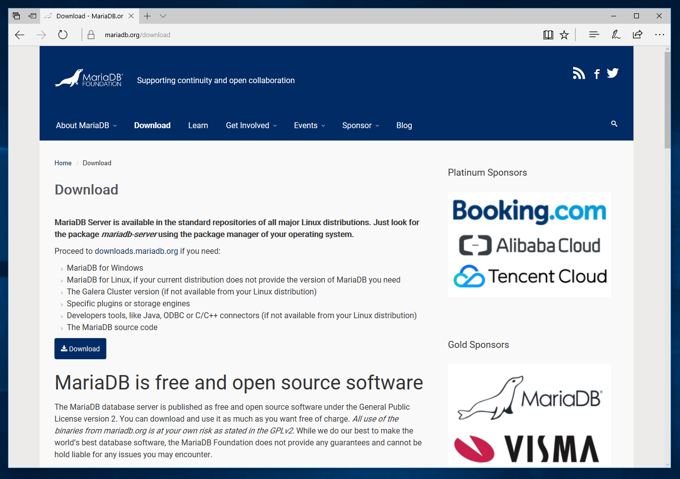The width and height of the screenshot is (680, 479).
Task: Expand the Events menu
Action: click(x=309, y=126)
